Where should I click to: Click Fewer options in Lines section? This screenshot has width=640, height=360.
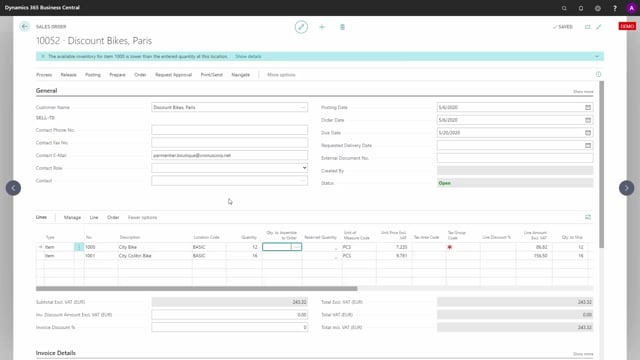pos(142,218)
